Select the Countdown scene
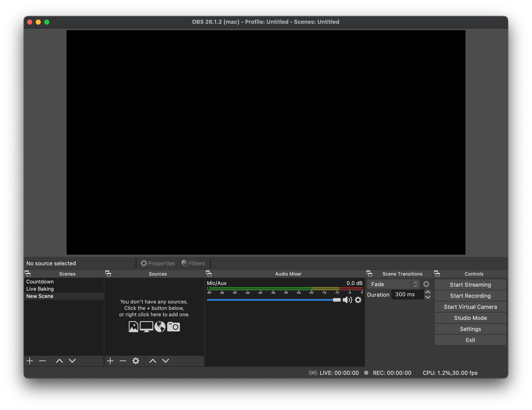This screenshot has width=532, height=410. coord(40,281)
